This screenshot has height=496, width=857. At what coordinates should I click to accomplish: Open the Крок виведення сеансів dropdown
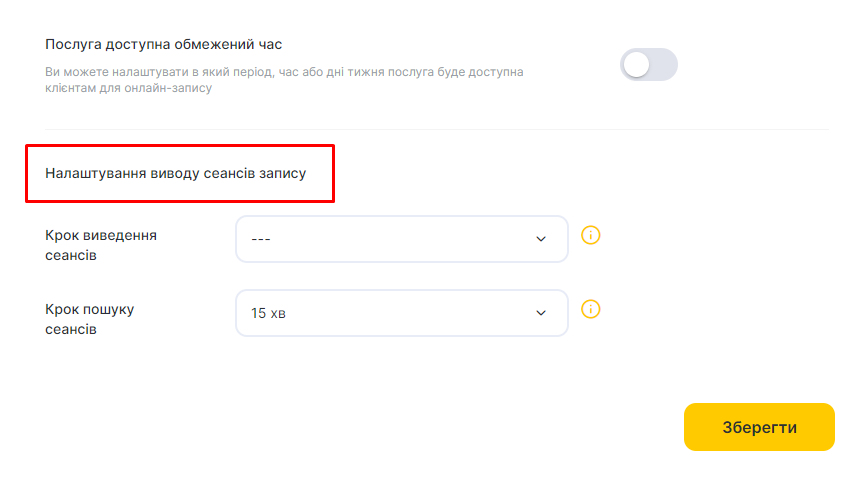click(402, 239)
